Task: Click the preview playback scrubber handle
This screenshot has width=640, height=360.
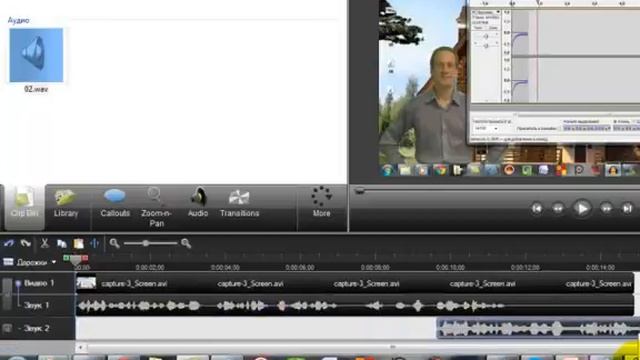Action: pos(359,191)
